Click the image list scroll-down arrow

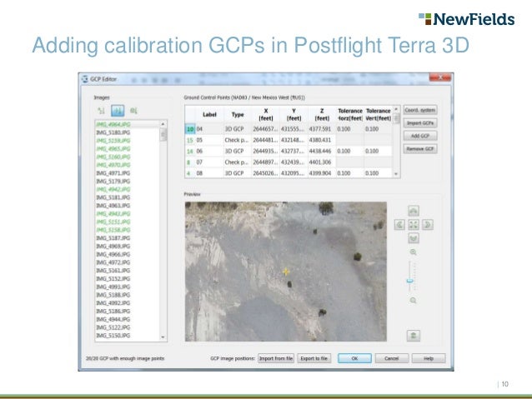coord(163,337)
